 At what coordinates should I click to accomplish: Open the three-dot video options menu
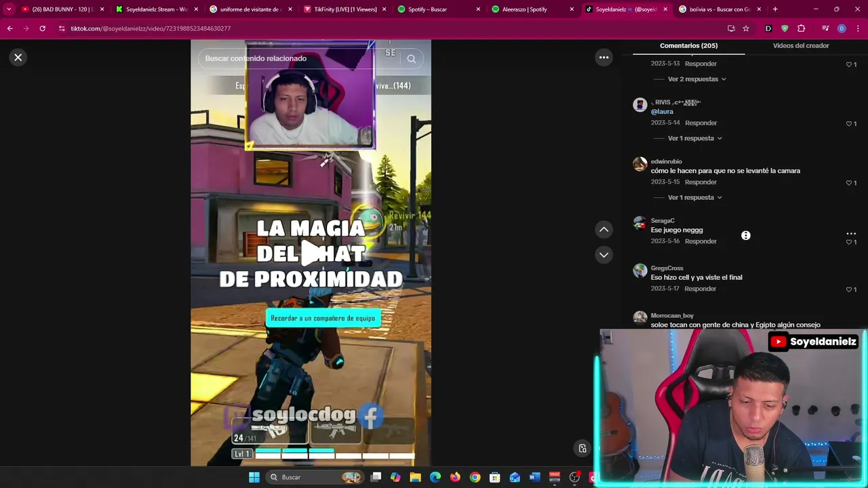[604, 58]
